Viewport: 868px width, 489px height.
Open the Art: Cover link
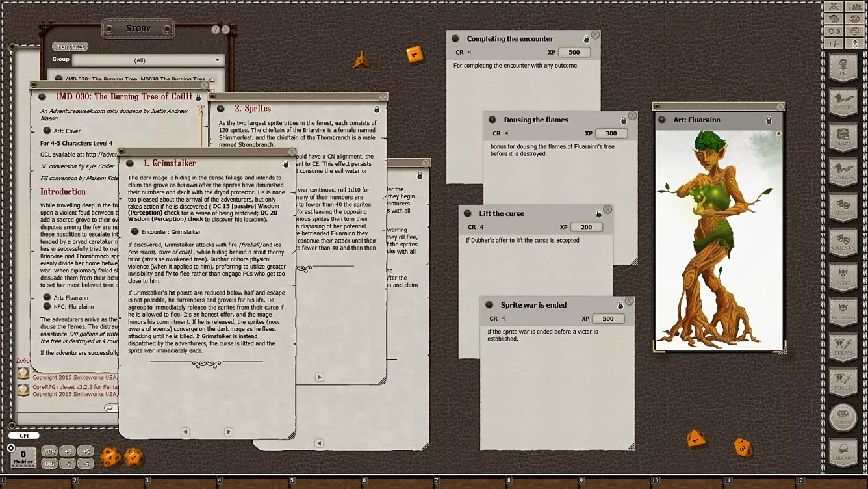(x=62, y=131)
